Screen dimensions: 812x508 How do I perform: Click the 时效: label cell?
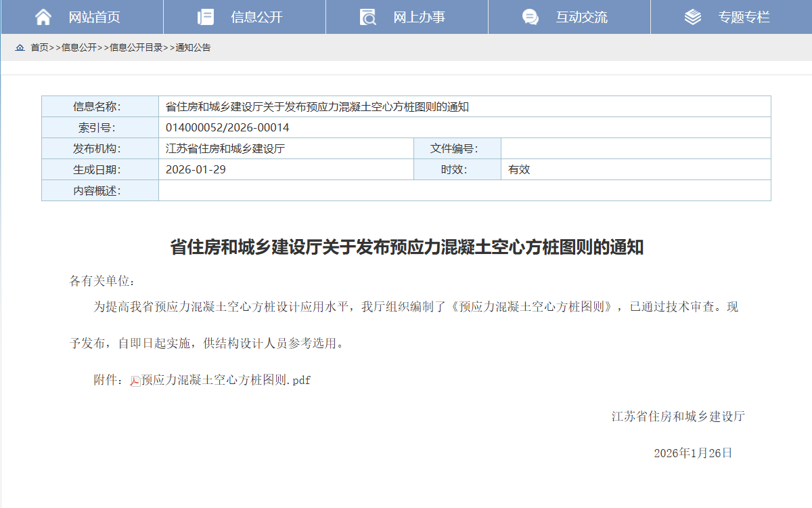pyautogui.click(x=457, y=169)
